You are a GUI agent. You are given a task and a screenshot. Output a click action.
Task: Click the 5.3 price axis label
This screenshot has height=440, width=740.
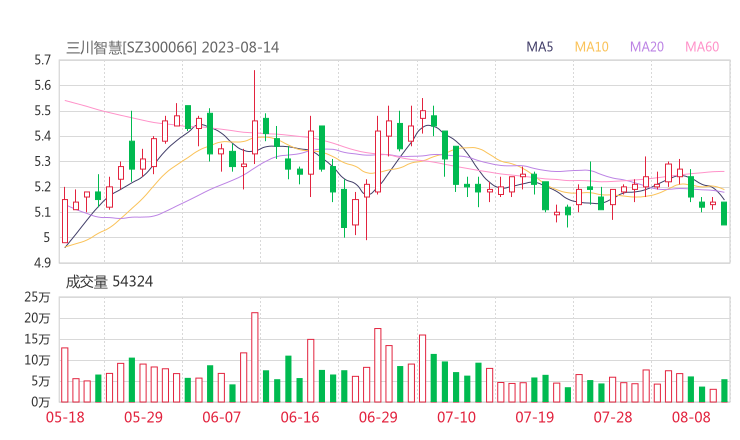42,161
